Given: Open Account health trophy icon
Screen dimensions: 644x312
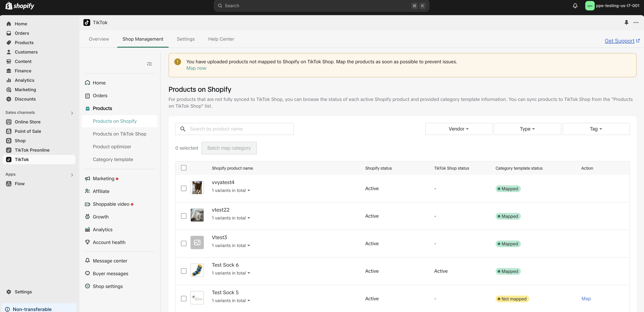Looking at the screenshot, I should [87, 242].
